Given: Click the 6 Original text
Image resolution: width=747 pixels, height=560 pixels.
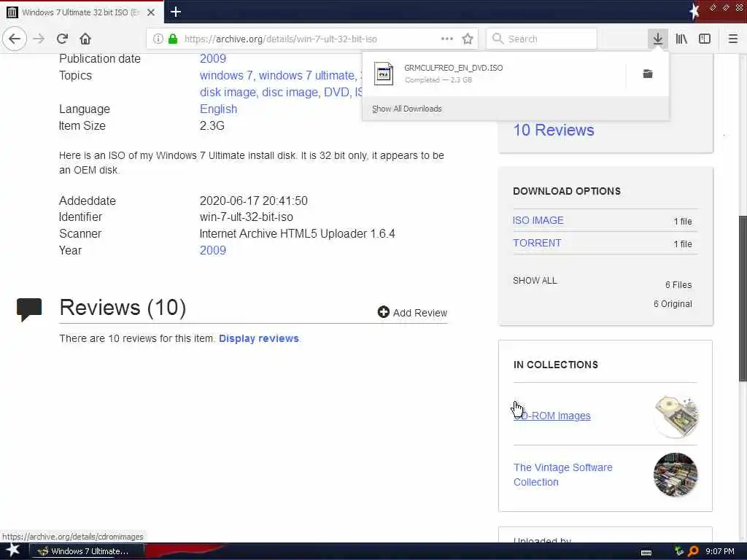Looking at the screenshot, I should tap(673, 304).
